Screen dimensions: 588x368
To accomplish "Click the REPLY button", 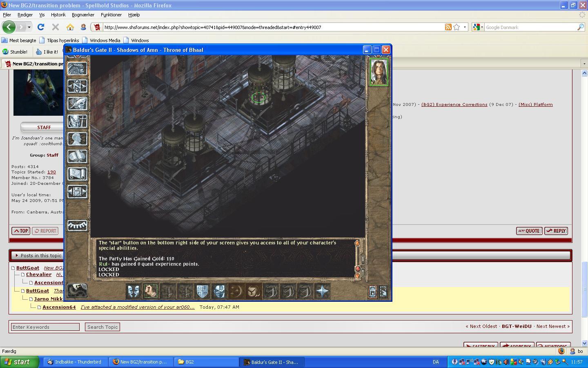I will pyautogui.click(x=556, y=231).
